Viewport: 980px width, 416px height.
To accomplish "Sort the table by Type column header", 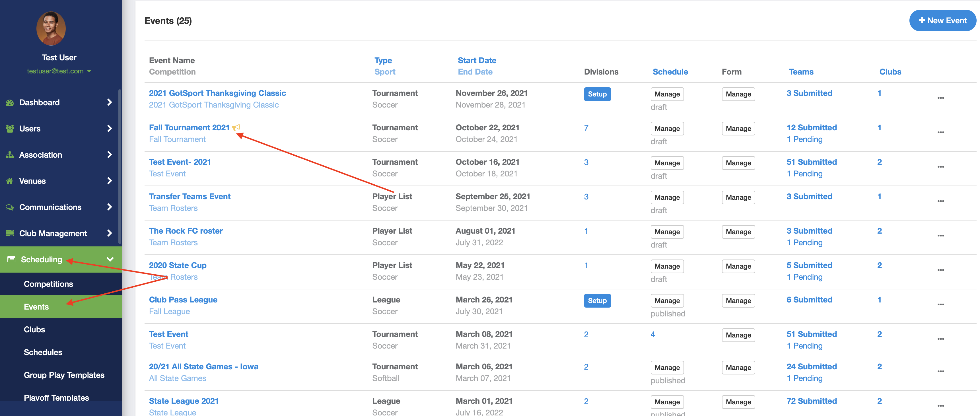I will click(x=383, y=60).
